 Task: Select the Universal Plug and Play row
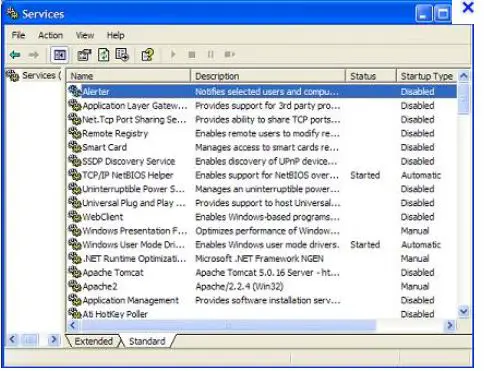[262, 203]
